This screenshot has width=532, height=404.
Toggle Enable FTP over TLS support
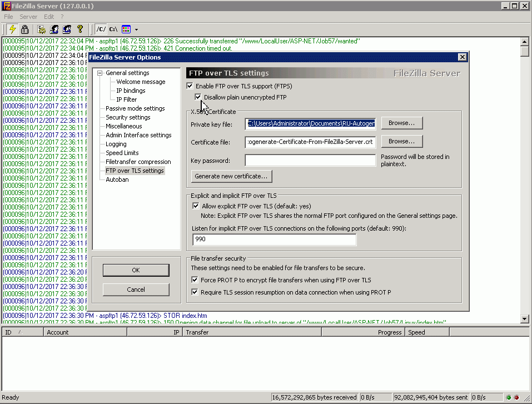190,86
